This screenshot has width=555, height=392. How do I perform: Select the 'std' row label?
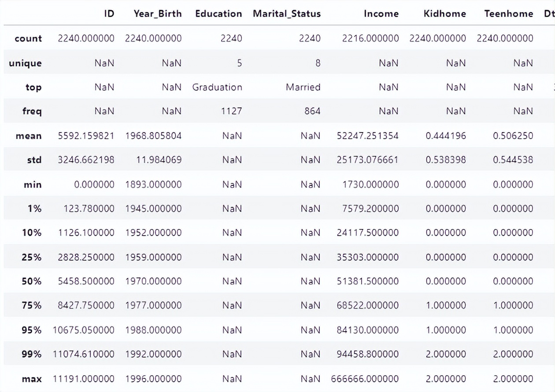tap(34, 160)
